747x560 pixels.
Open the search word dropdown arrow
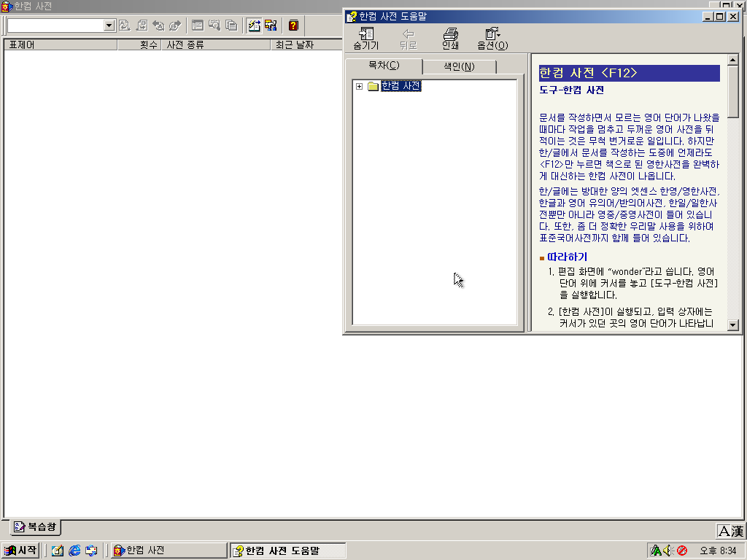pos(109,26)
